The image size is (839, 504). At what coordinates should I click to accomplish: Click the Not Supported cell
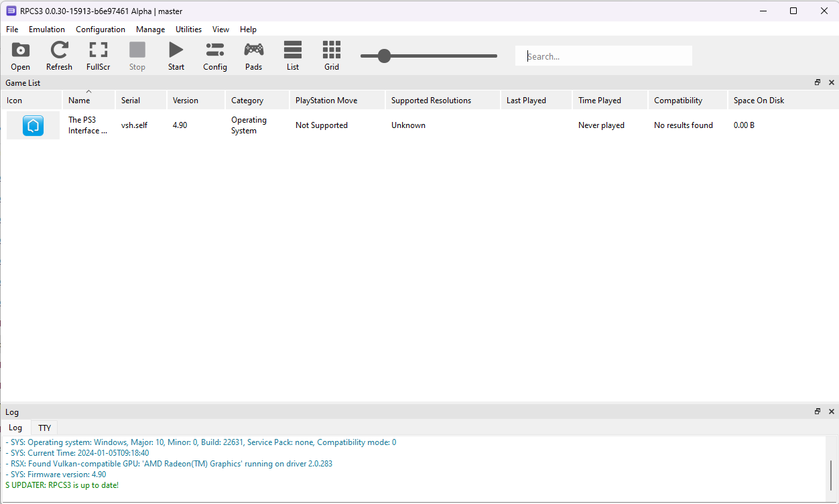(322, 125)
